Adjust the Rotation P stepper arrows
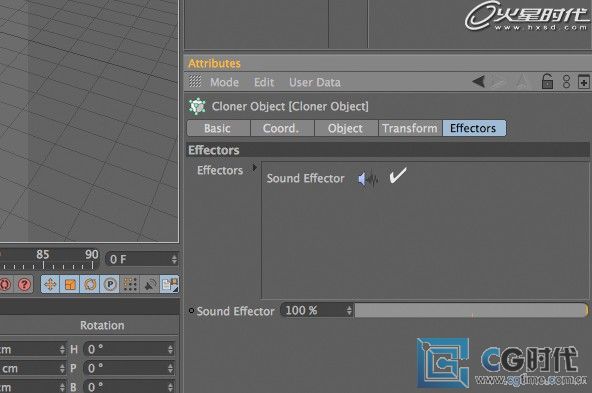Screen dimensions: 592x393 (x=171, y=368)
